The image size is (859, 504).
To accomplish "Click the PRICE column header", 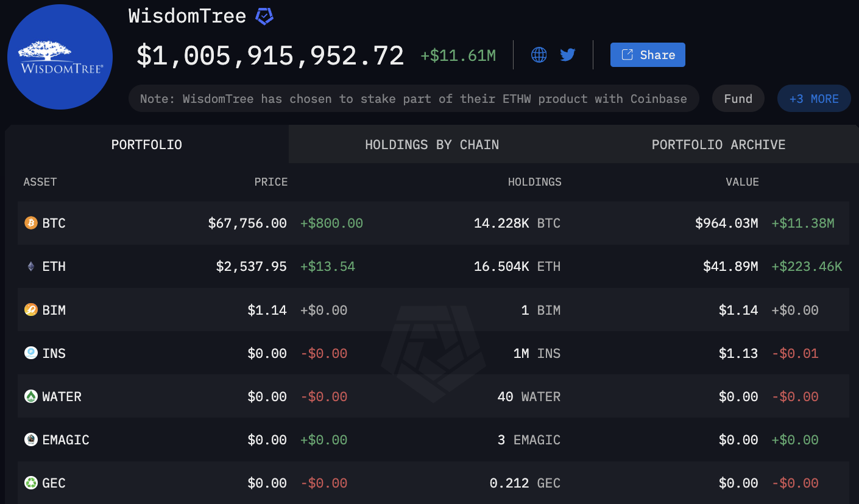I will click(271, 182).
